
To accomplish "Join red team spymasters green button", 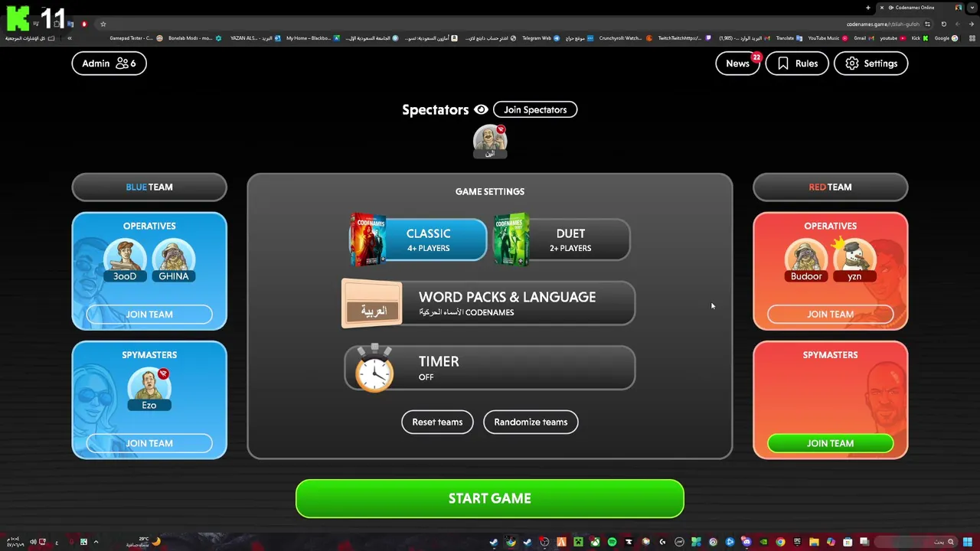I will (x=830, y=443).
